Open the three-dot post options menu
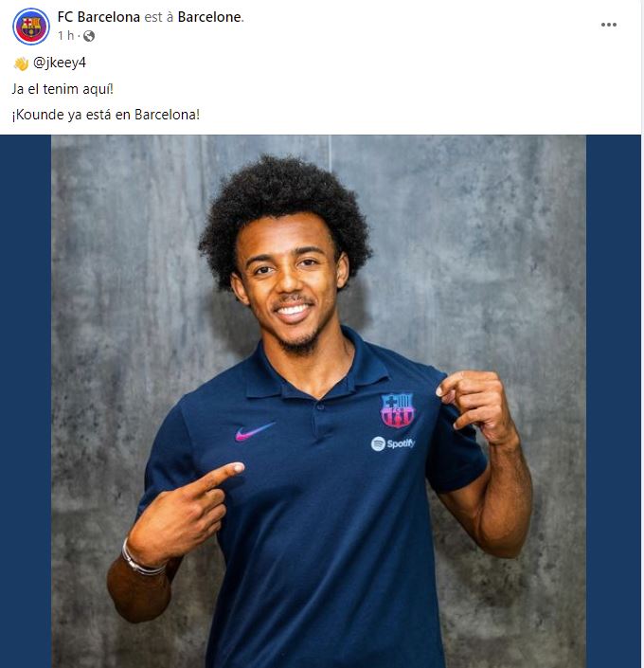Image resolution: width=644 pixels, height=668 pixels. (609, 25)
